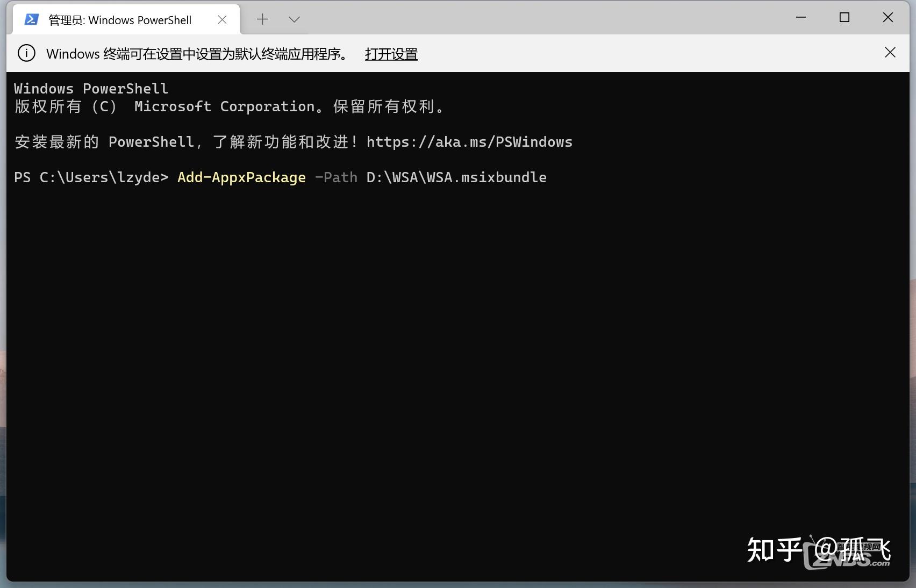The width and height of the screenshot is (916, 588).
Task: Minimize the terminal window
Action: point(801,17)
